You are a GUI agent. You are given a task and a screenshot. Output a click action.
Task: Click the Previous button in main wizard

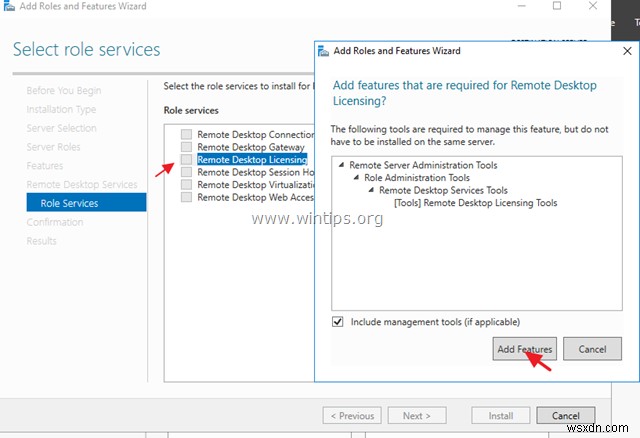pyautogui.click(x=352, y=416)
